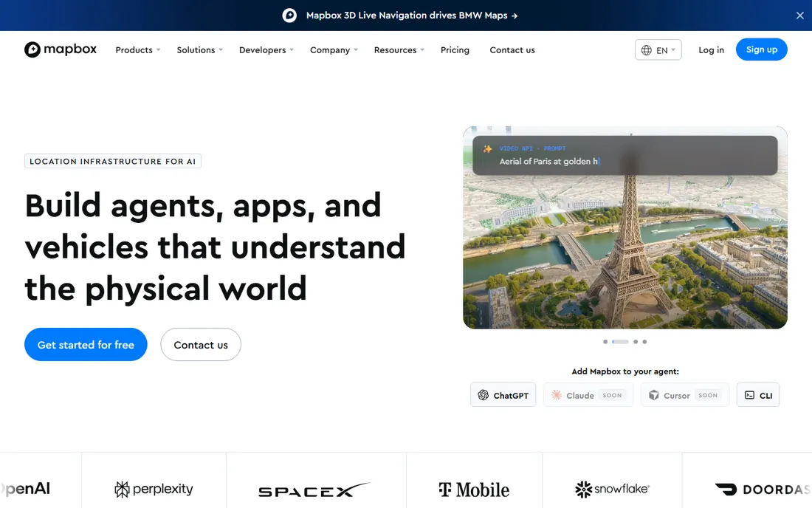The image size is (812, 508).
Task: Expand the Resources menu
Action: click(399, 49)
